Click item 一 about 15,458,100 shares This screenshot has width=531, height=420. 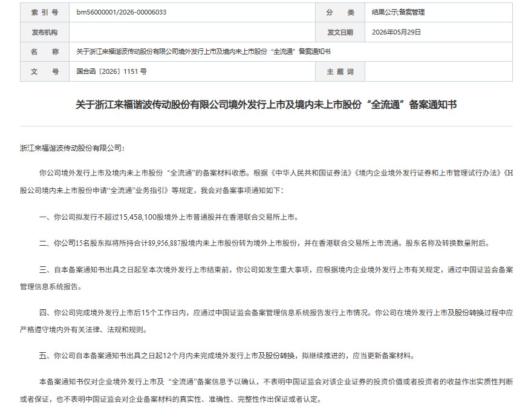click(x=169, y=217)
